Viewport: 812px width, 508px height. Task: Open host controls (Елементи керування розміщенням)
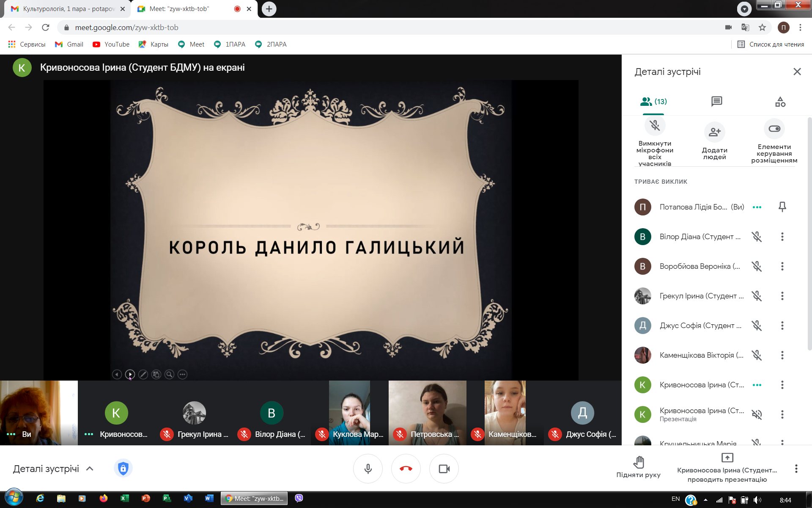[x=774, y=129]
